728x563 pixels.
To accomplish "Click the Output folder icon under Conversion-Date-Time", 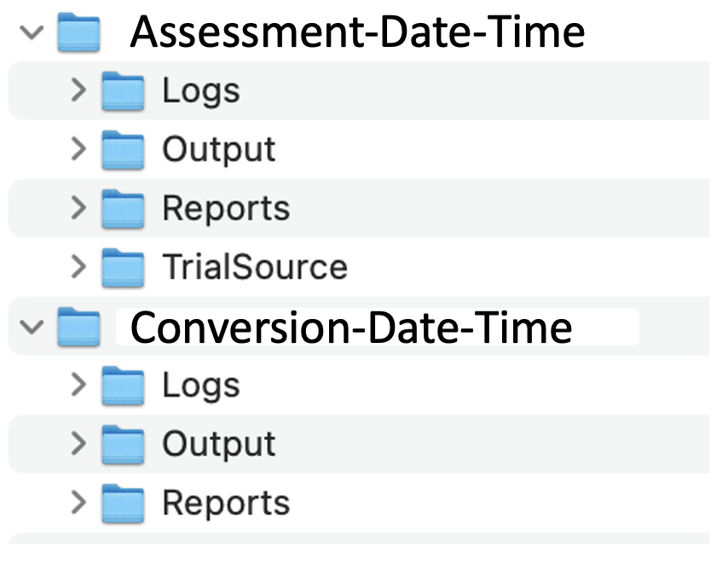I will pos(123,444).
